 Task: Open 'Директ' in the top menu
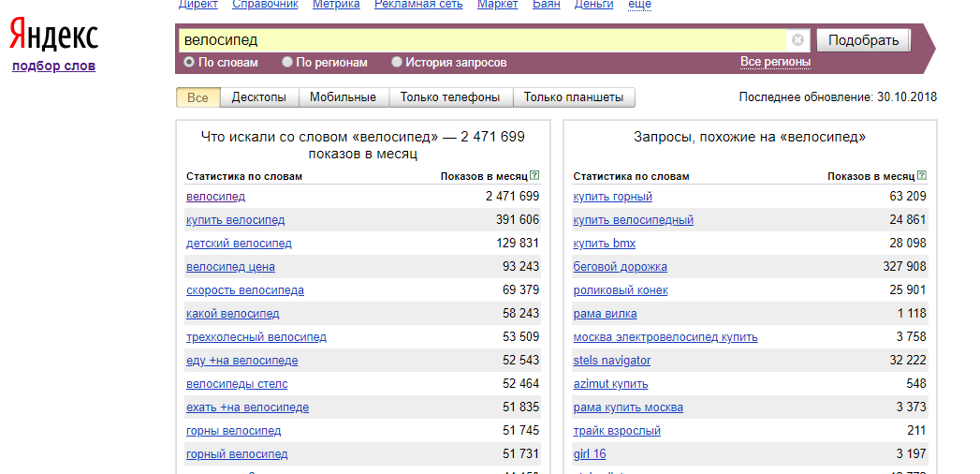[x=198, y=5]
